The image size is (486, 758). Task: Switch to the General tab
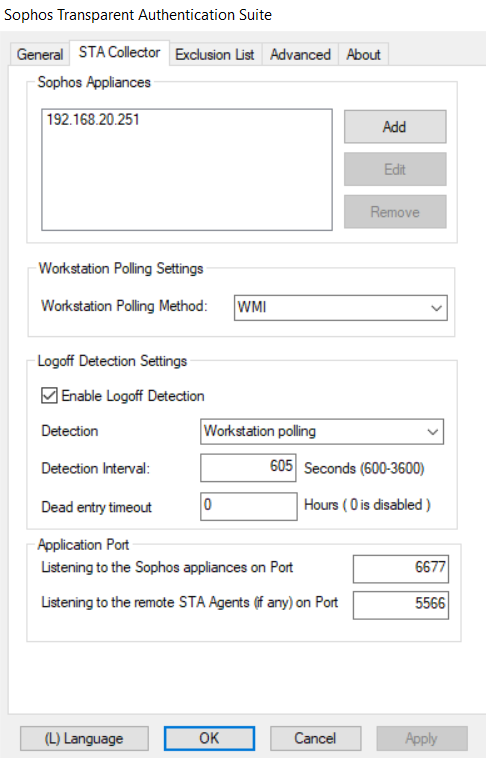point(40,54)
